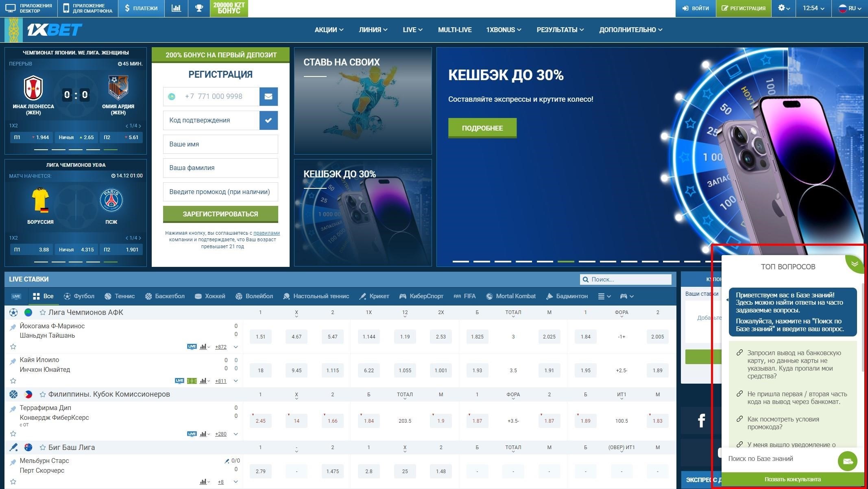Click the Поиск search field in live bets
This screenshot has width=868, height=489.
coord(626,279)
